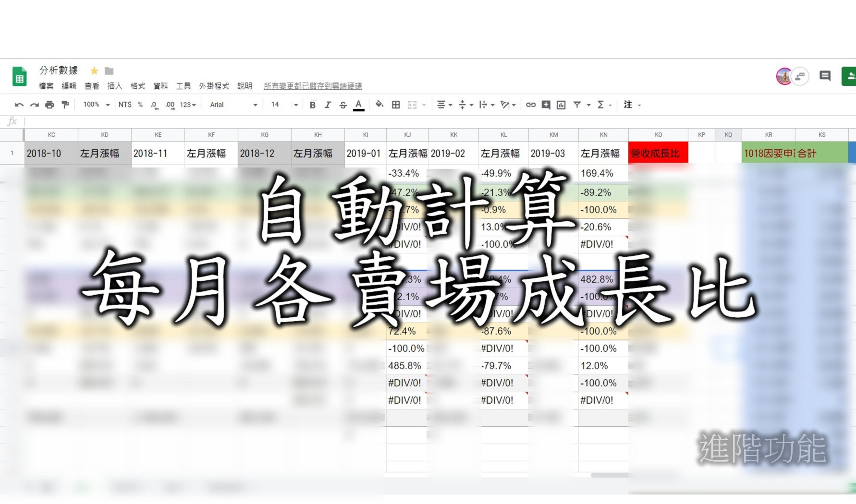
Task: Open the 格式 menu
Action: (x=138, y=86)
